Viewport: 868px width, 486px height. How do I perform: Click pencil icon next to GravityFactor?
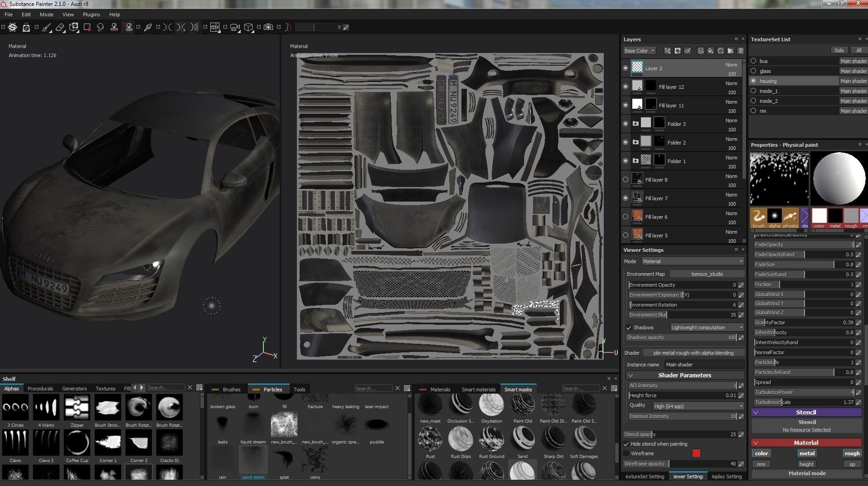tap(858, 322)
